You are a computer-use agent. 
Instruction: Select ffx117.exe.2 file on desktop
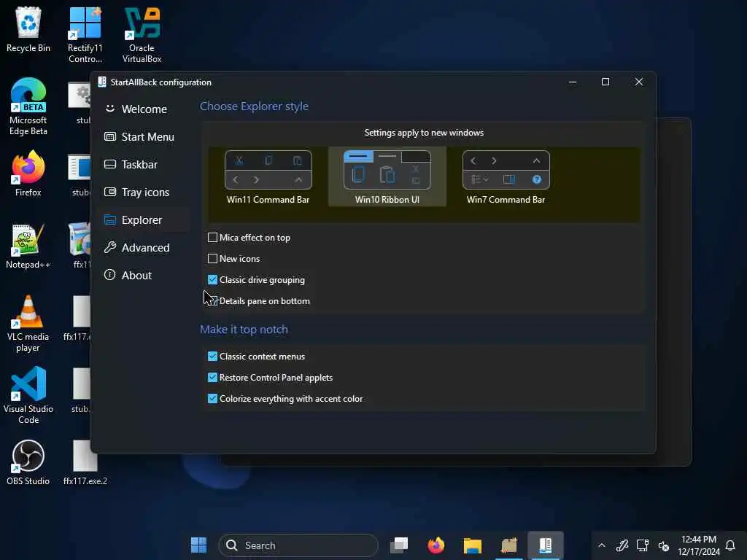coord(85,462)
